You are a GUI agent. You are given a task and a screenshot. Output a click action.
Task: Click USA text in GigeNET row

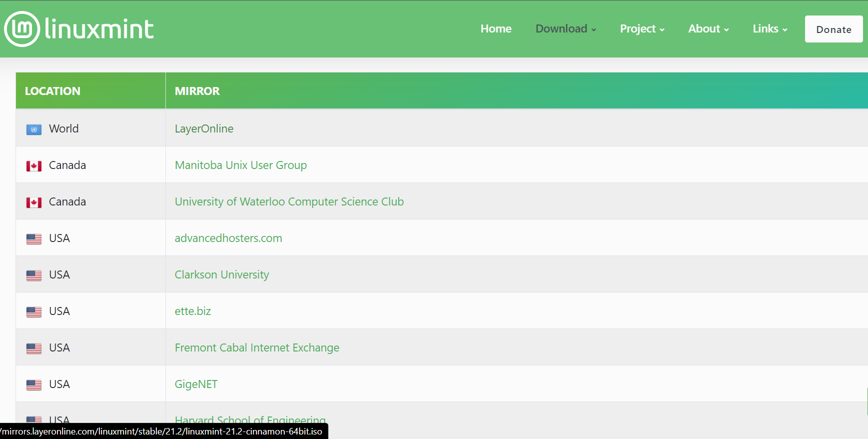click(x=59, y=384)
